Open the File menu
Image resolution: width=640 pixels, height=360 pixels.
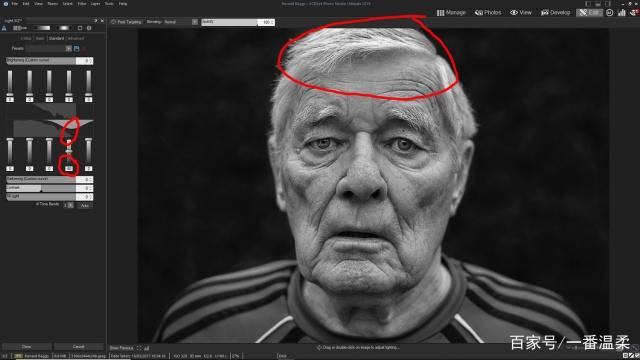15,4
